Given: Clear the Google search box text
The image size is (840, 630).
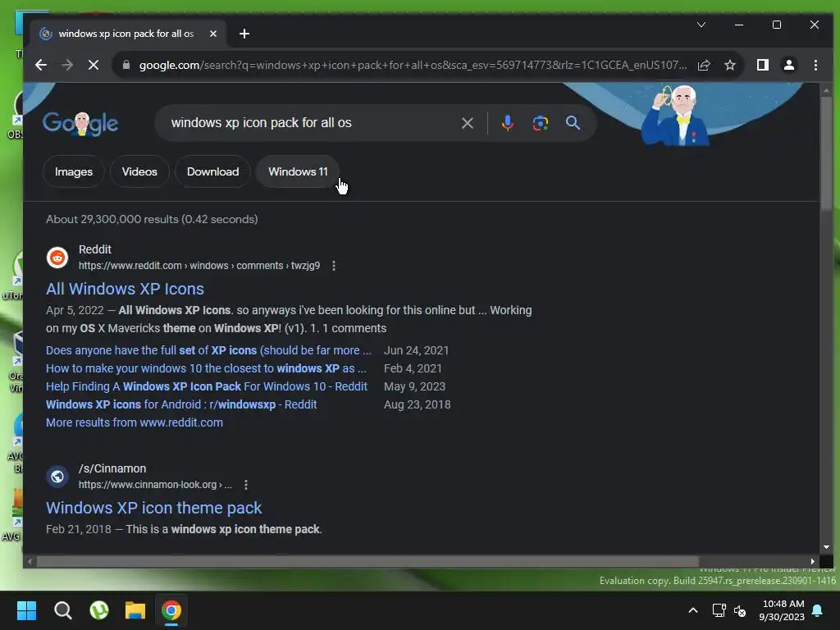Looking at the screenshot, I should point(467,123).
